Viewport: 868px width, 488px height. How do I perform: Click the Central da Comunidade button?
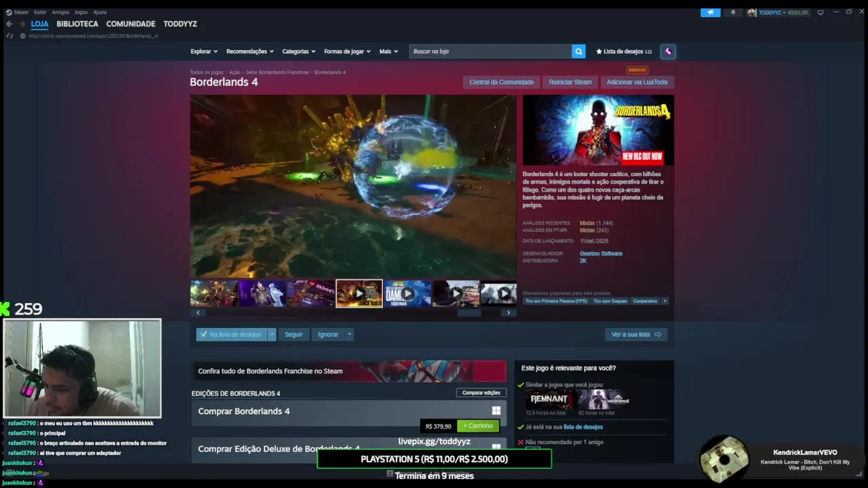(x=502, y=82)
